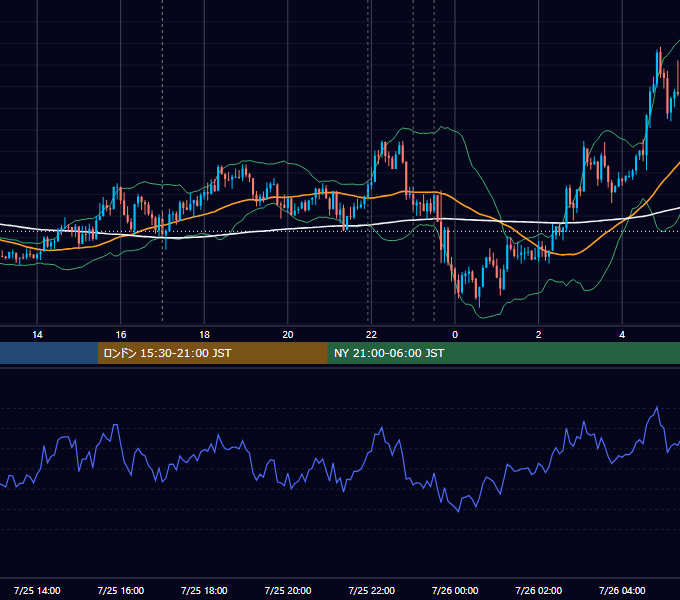Image resolution: width=680 pixels, height=600 pixels.
Task: Click hour label 22 on chart axis
Action: [371, 335]
